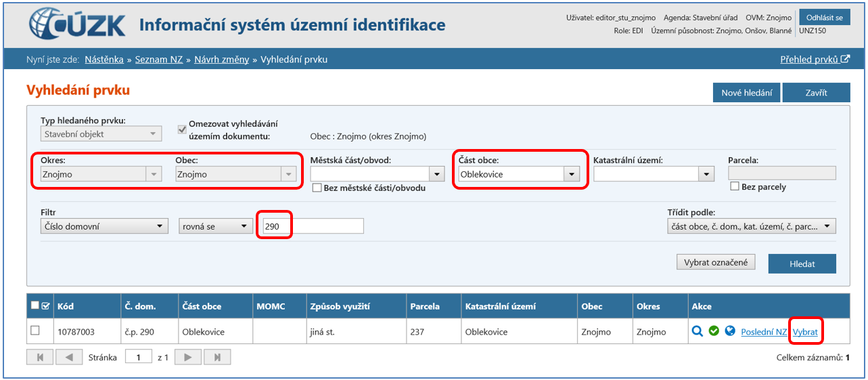Click the green checkmark icon in Akce column
The width and height of the screenshot is (868, 380).
coord(713,332)
